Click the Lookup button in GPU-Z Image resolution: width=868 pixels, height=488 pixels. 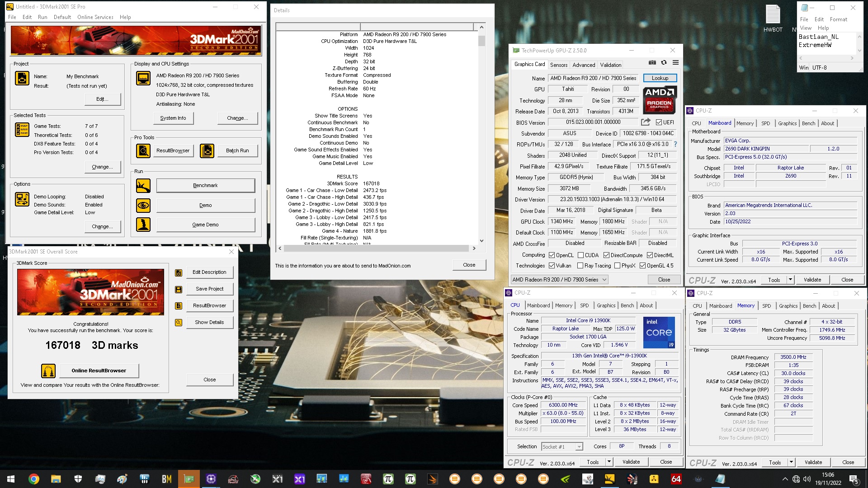click(660, 78)
